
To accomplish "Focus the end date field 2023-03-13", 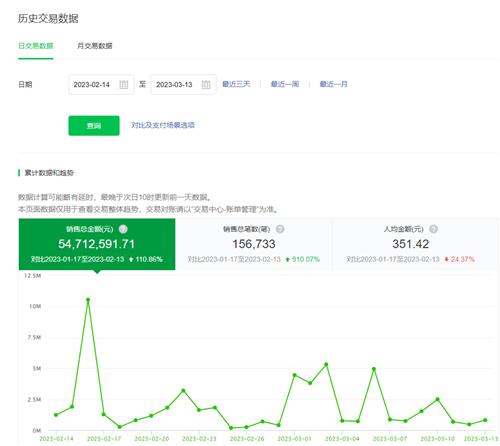I will [x=184, y=85].
